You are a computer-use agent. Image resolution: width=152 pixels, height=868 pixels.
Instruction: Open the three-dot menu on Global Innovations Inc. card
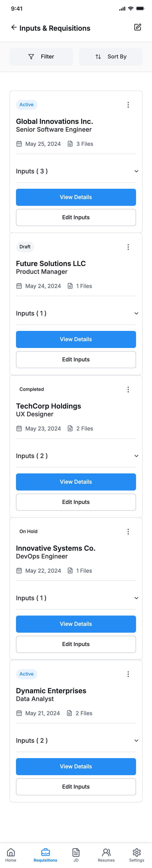[x=128, y=105]
